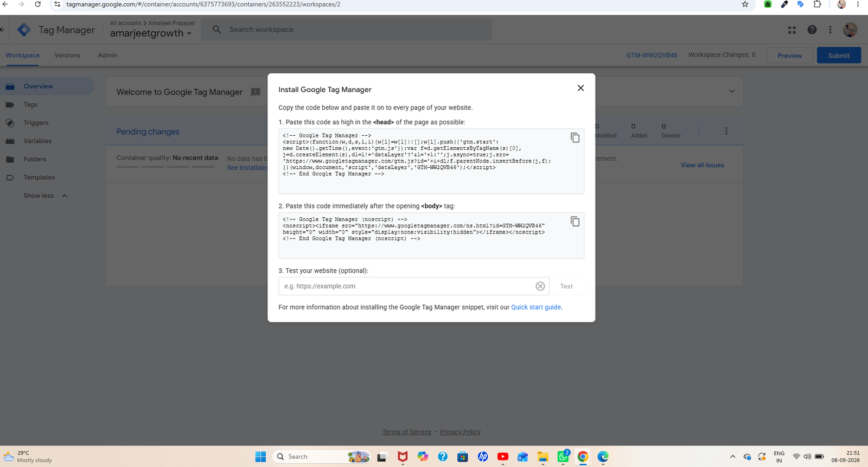Image resolution: width=868 pixels, height=467 pixels.
Task: View site information in the address bar
Action: (57, 4)
